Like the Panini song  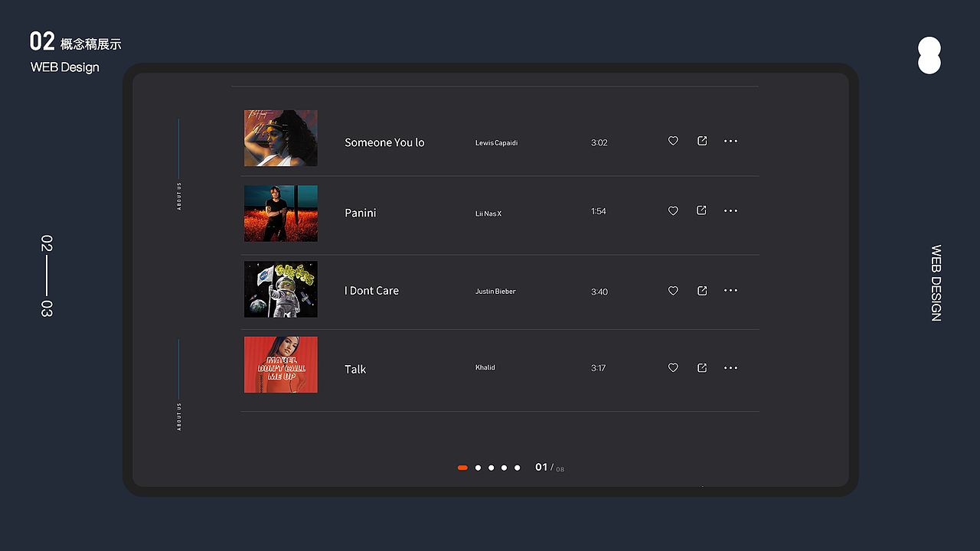[x=673, y=211]
